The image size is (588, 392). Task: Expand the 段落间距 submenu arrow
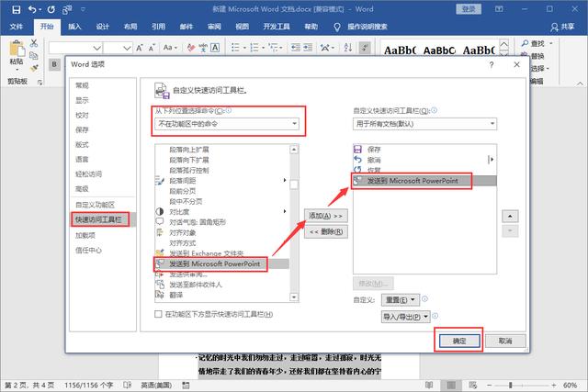(x=285, y=180)
